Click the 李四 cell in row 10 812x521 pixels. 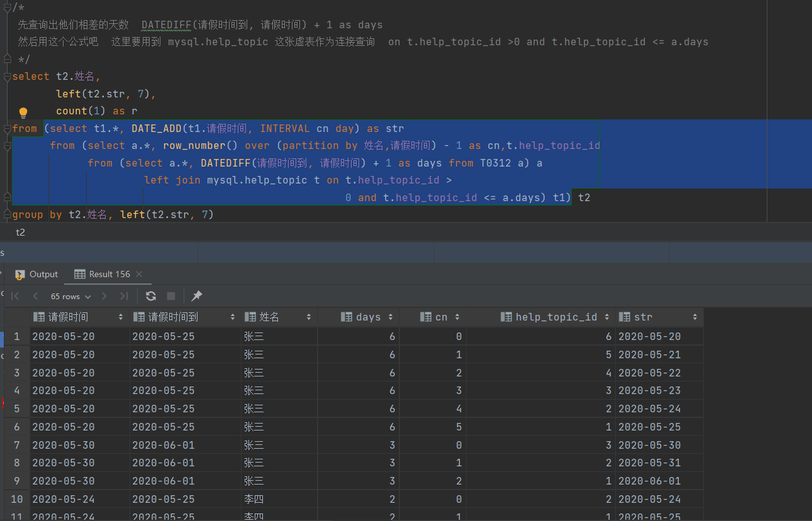(279, 499)
